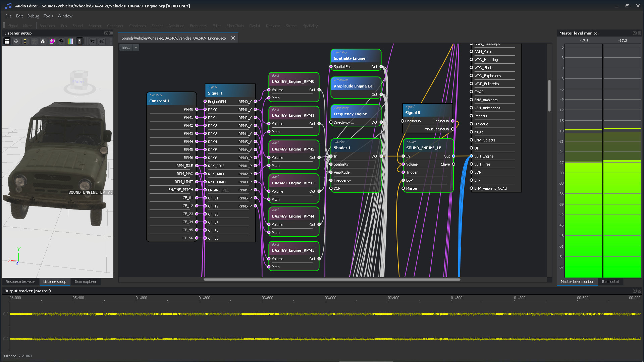Open the 360 rotation icon

click(x=102, y=41)
